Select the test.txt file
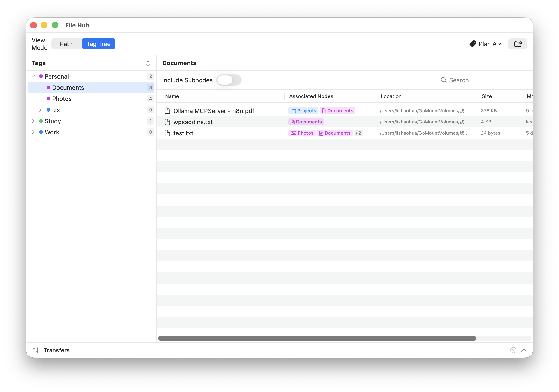The height and width of the screenshot is (392, 559). (x=183, y=133)
